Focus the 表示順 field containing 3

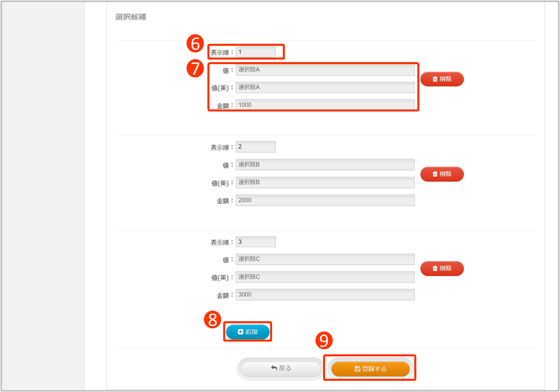click(x=255, y=242)
